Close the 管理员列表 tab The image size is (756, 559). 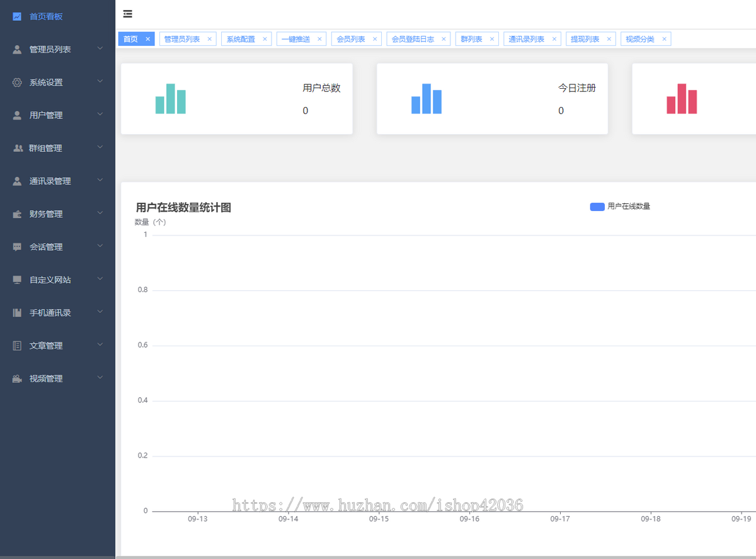(x=209, y=39)
